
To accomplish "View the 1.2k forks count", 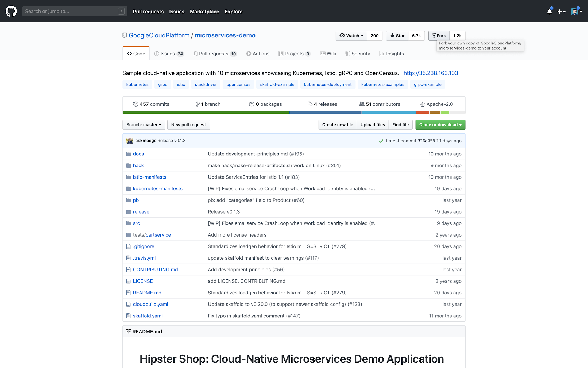I will (x=457, y=36).
